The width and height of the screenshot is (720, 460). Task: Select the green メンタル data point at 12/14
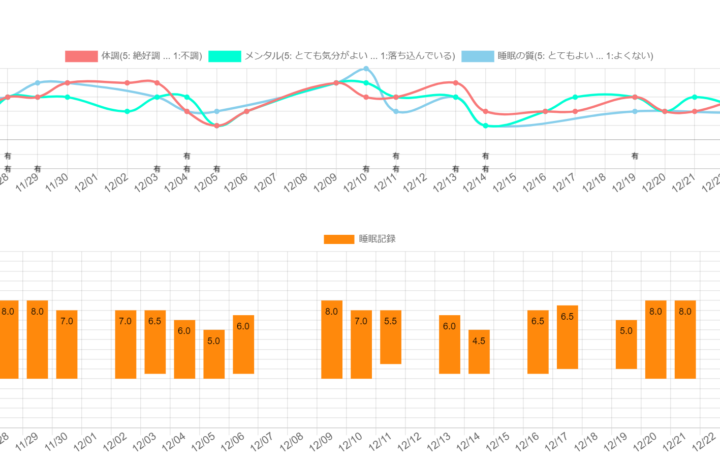click(x=485, y=126)
